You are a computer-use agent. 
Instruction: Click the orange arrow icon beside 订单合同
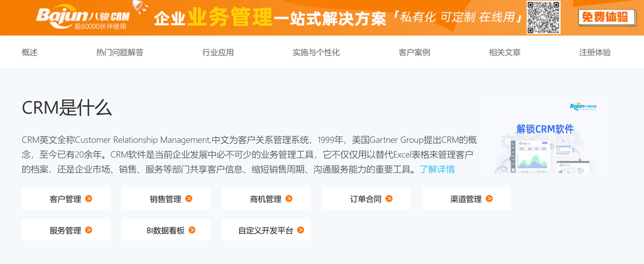coord(389,199)
